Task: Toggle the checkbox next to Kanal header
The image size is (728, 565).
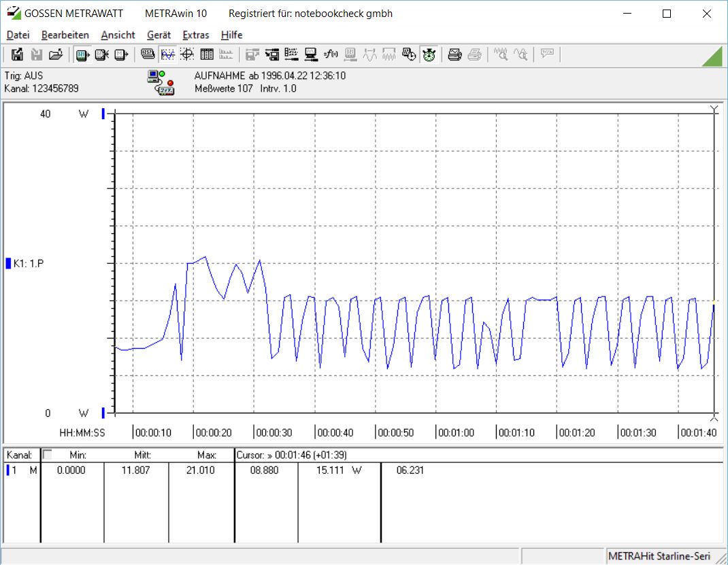Action: 47,455
